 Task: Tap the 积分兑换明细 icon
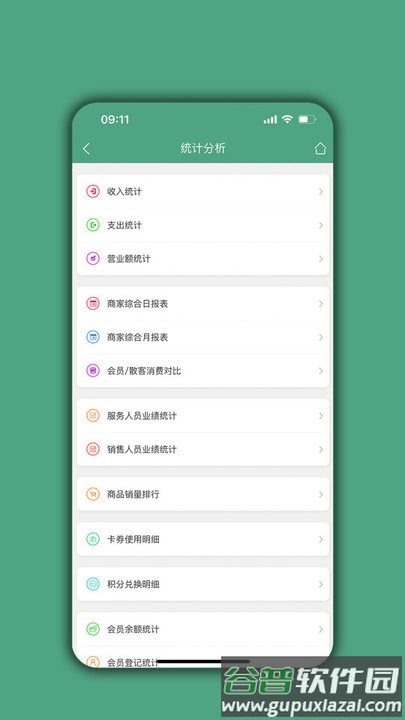point(93,584)
